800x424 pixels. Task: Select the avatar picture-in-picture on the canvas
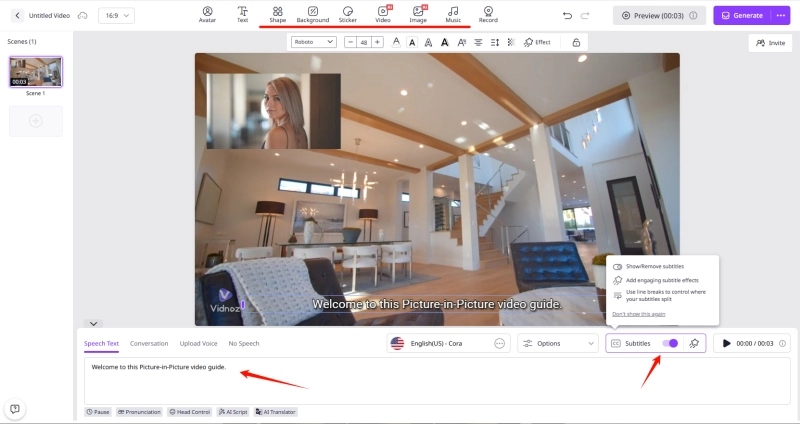tap(273, 111)
